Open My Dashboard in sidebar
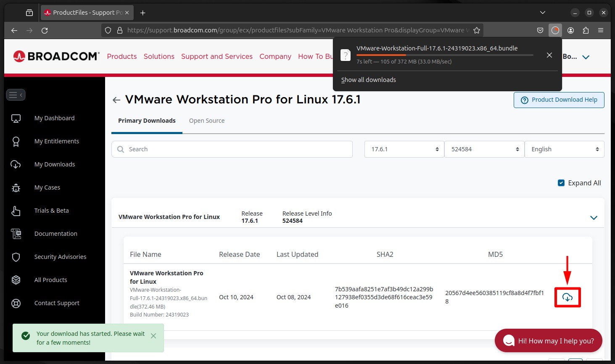This screenshot has height=364, width=615. tap(54, 118)
